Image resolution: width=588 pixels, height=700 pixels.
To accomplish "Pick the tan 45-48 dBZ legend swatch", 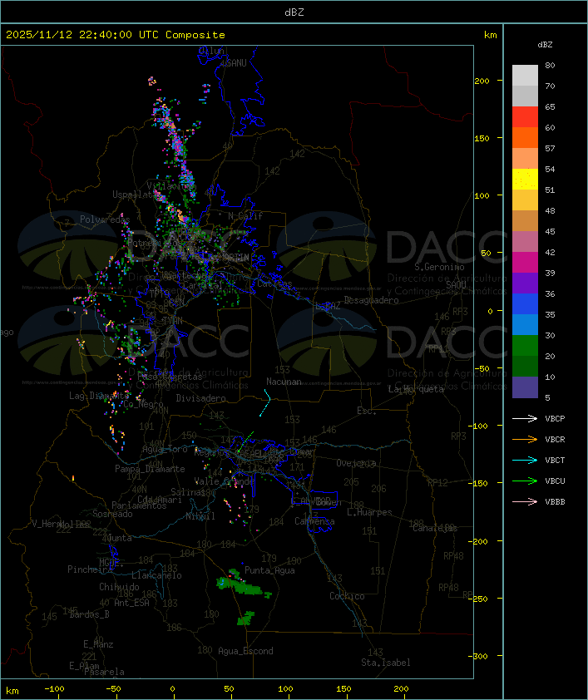I will 525,220.
